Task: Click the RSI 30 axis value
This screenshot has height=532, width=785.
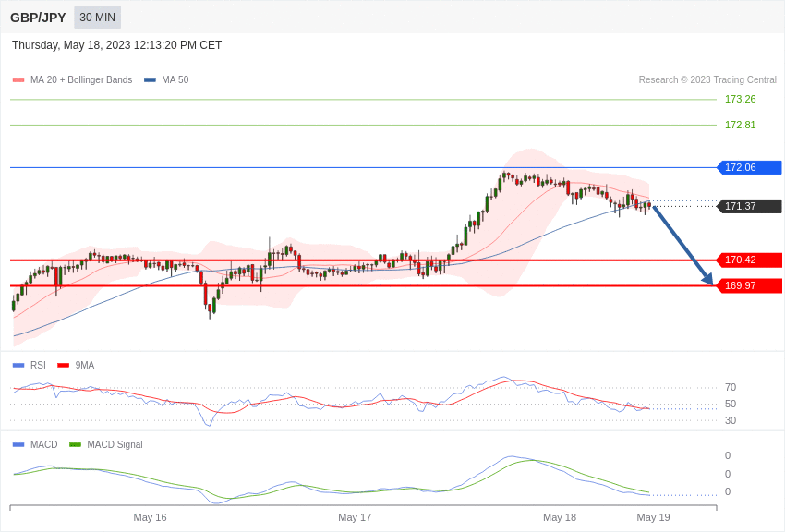Action: [731, 420]
